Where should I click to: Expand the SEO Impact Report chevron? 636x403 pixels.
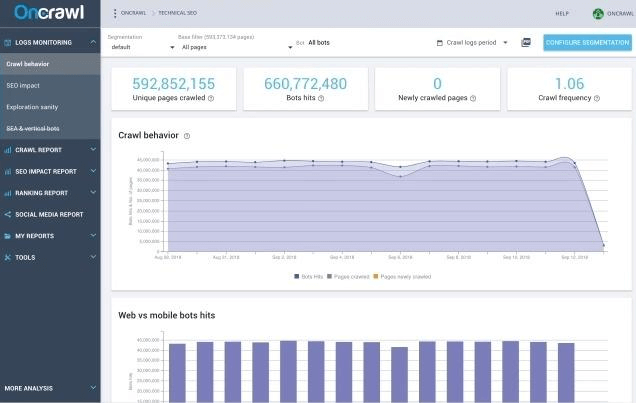coord(93,171)
